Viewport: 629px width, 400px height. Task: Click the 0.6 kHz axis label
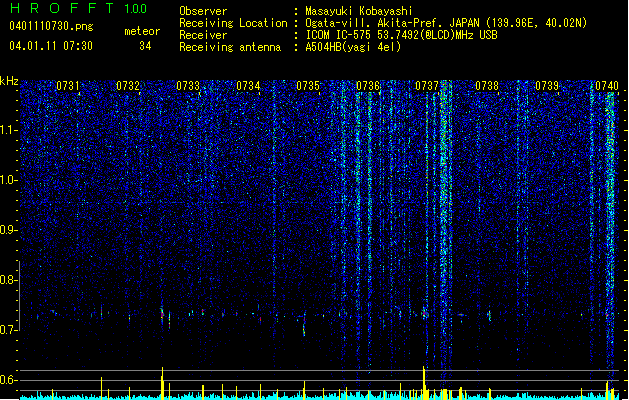point(8,380)
